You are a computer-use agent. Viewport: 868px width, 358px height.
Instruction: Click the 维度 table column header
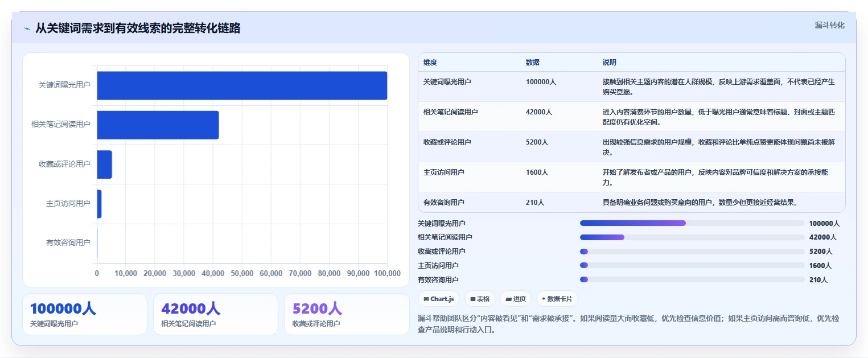(430, 62)
